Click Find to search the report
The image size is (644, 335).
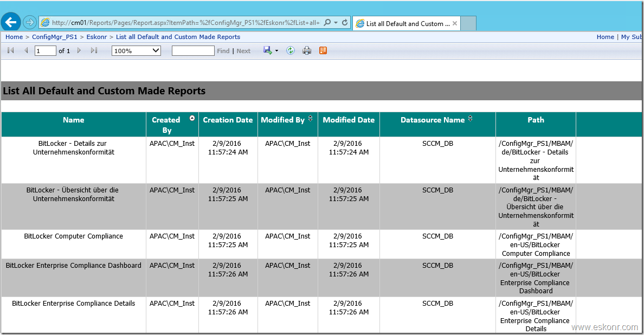[x=223, y=50]
